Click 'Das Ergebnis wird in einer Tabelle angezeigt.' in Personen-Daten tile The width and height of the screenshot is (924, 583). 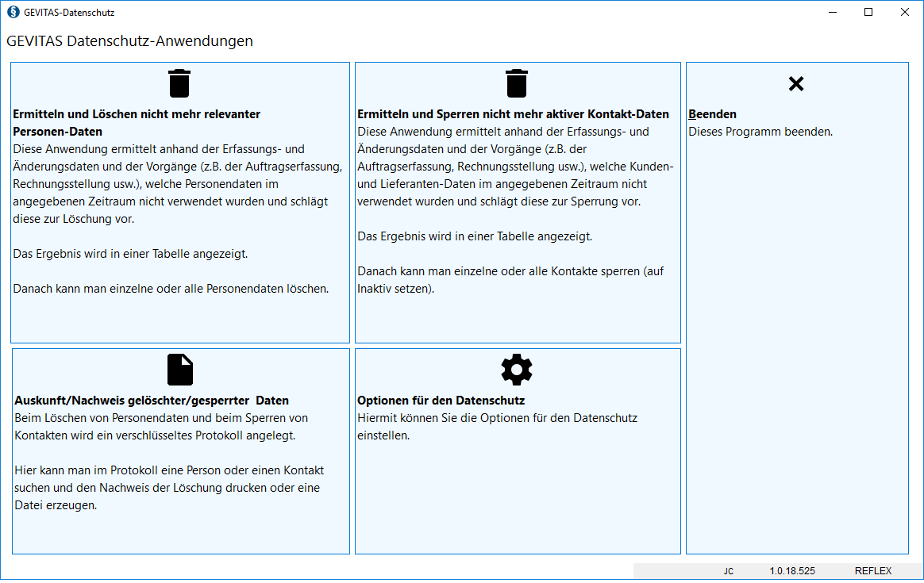(x=130, y=254)
